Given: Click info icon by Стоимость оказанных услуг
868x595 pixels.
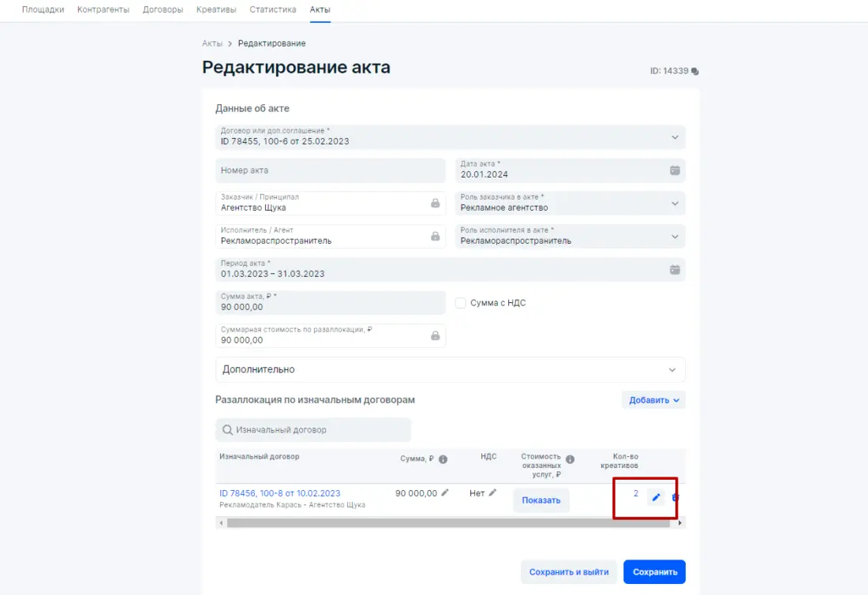Looking at the screenshot, I should coord(570,459).
